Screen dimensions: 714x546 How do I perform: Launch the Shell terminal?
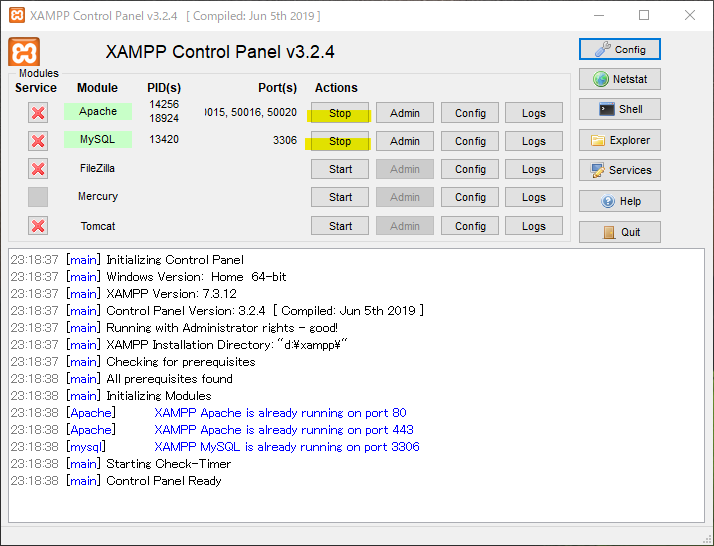(x=620, y=109)
